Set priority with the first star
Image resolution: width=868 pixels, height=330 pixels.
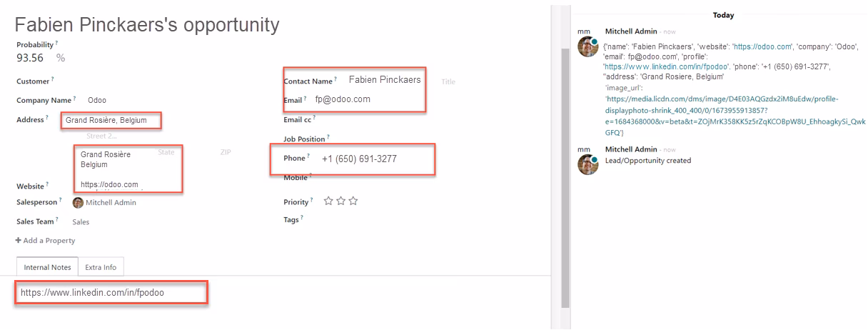click(328, 201)
